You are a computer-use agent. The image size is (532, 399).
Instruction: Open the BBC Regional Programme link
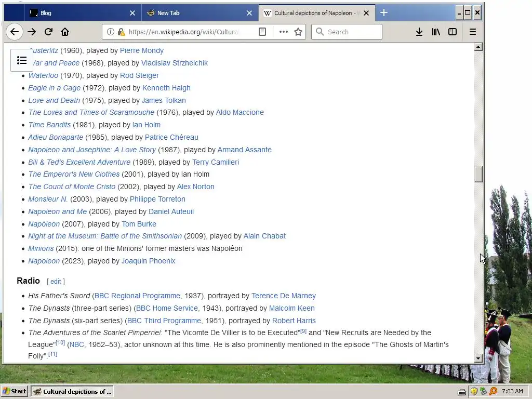(137, 296)
